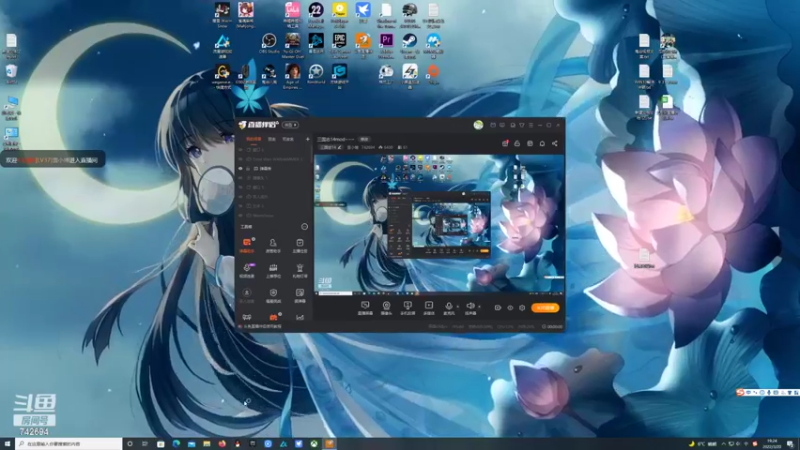Toggle visibility of the topmost source row
This screenshot has height=450, width=800.
tap(241, 150)
